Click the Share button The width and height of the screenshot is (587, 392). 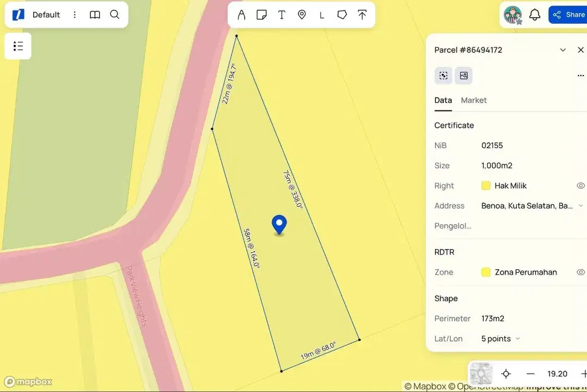[567, 15]
